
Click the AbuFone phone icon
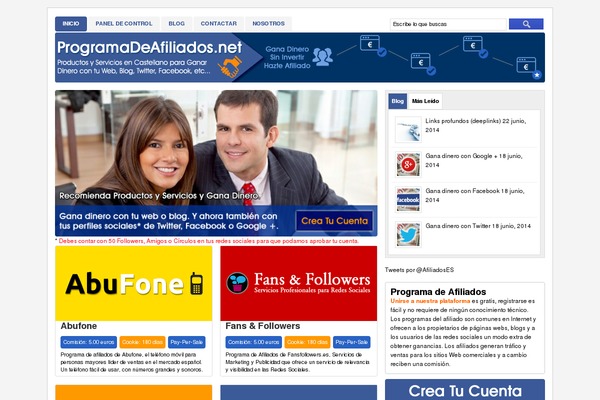(197, 284)
